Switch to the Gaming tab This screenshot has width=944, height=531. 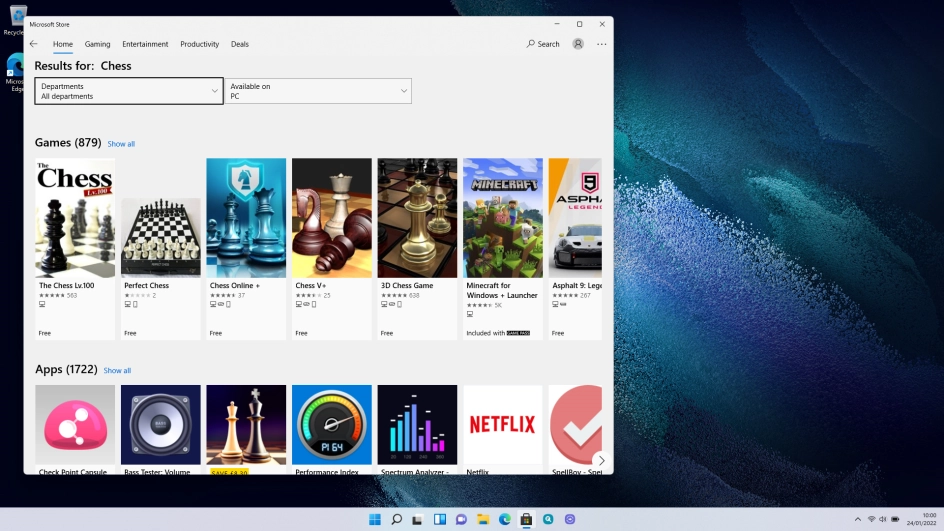97,44
